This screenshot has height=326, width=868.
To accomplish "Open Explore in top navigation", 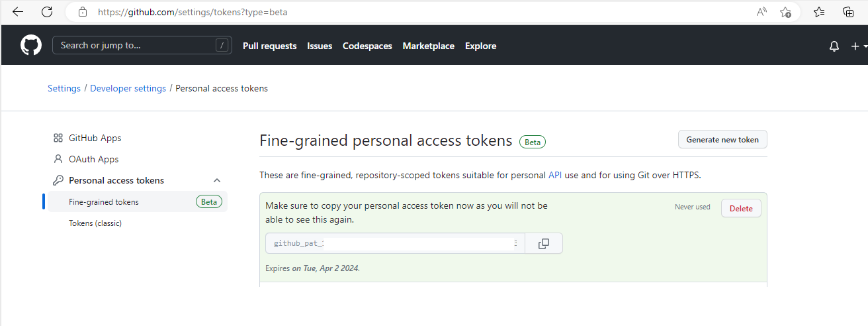I will point(480,46).
